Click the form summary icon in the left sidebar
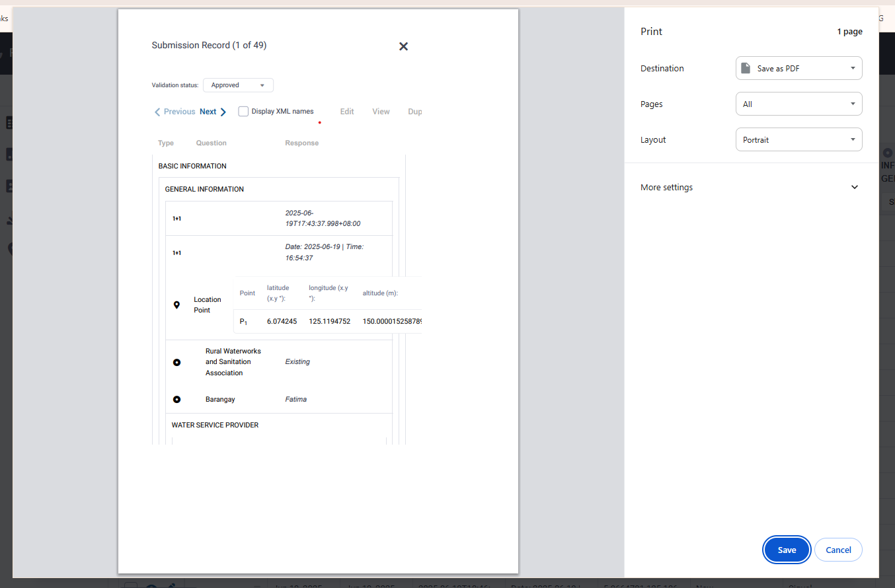This screenshot has width=895, height=588. click(x=9, y=122)
